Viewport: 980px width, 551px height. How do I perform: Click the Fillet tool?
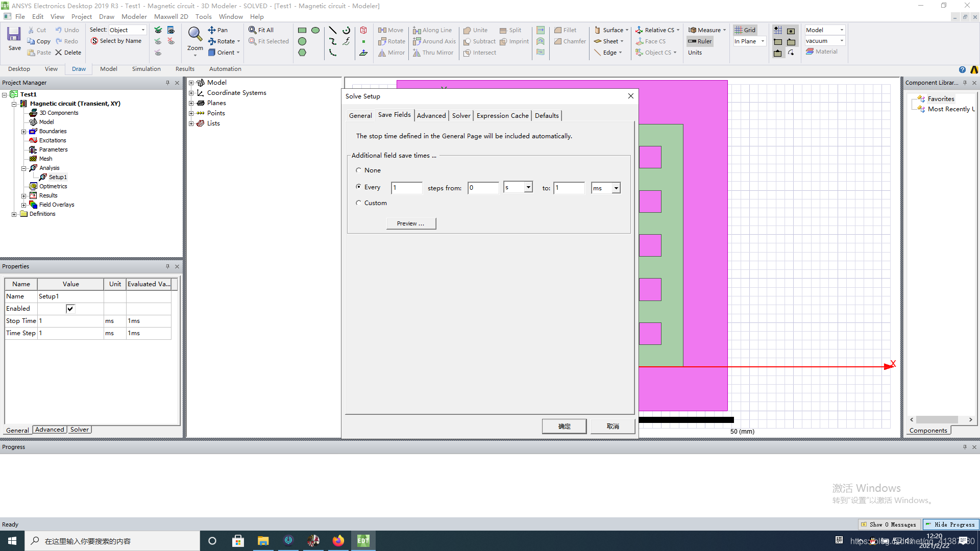[x=565, y=30]
